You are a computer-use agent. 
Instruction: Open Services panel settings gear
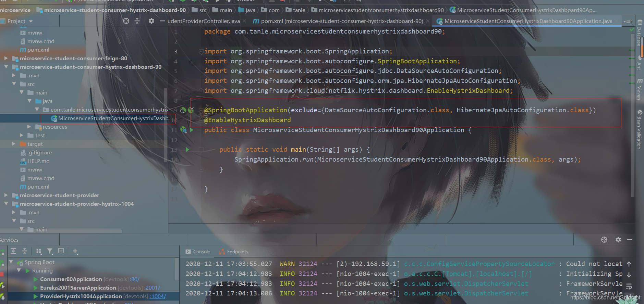[618, 240]
